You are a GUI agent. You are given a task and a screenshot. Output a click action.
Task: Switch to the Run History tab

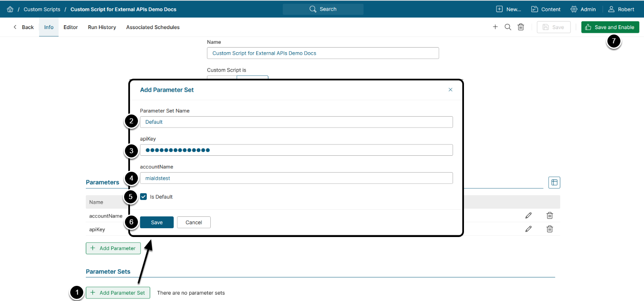click(x=102, y=27)
